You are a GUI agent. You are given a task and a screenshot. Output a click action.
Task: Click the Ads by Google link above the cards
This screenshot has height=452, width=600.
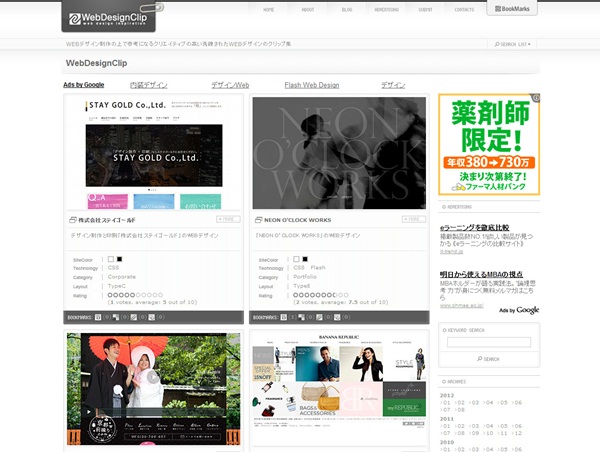(x=84, y=85)
